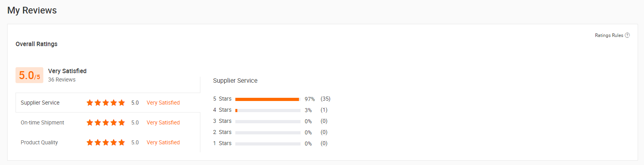The width and height of the screenshot is (644, 165).
Task: Select the On-time Shipment rating row
Action: (42, 122)
